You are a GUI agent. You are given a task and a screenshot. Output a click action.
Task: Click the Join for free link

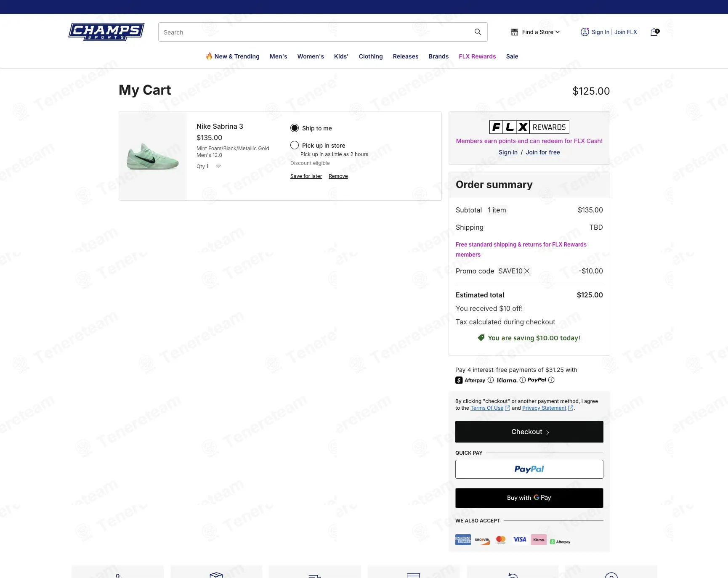click(x=543, y=152)
